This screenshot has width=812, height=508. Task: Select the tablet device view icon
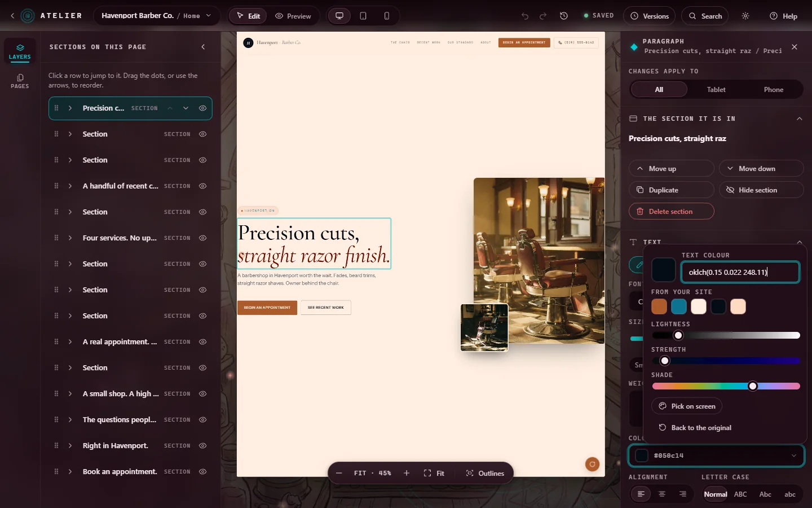(x=363, y=16)
